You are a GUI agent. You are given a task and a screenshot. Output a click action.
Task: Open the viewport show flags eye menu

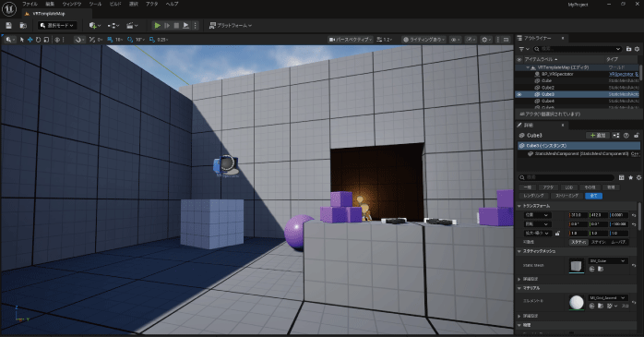[x=455, y=40]
